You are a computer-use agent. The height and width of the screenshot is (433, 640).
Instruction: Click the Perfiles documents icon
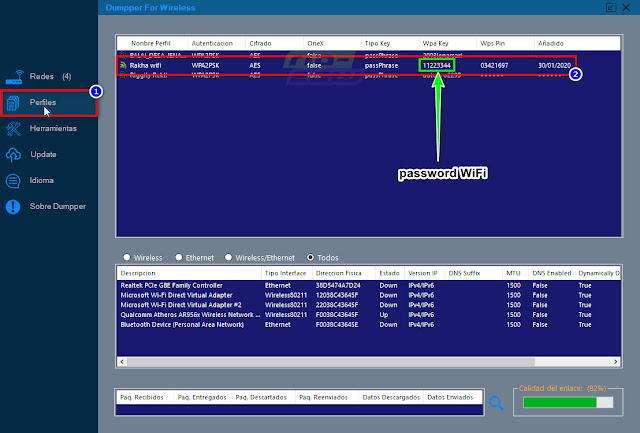pos(13,103)
